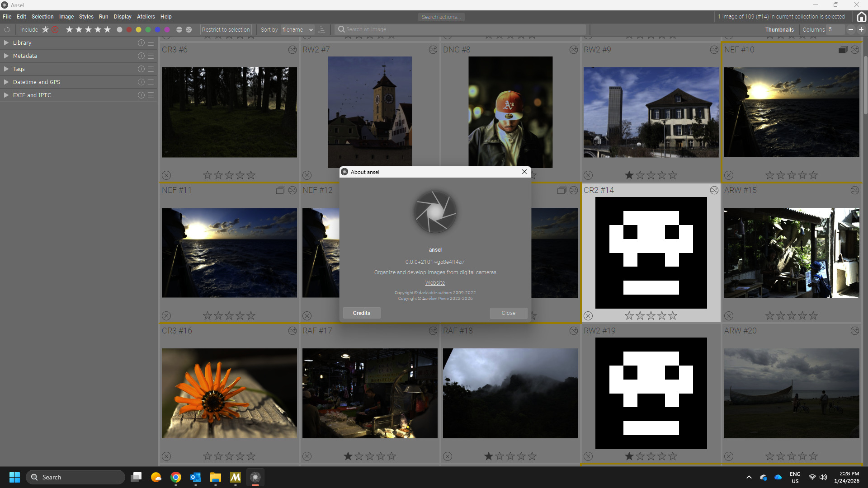This screenshot has height=488, width=868.
Task: Open the Website link in About dialog
Action: pos(435,283)
